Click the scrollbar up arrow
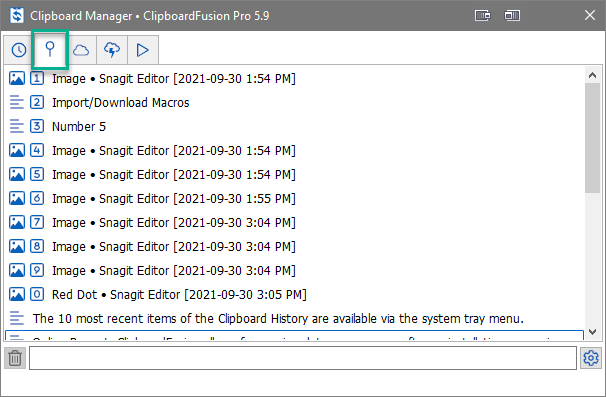606x397 pixels. click(592, 75)
